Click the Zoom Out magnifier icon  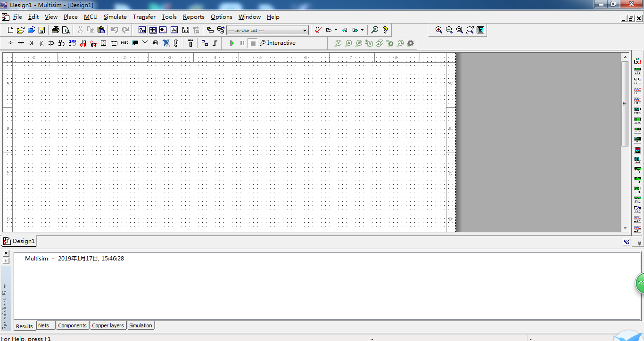(x=449, y=30)
